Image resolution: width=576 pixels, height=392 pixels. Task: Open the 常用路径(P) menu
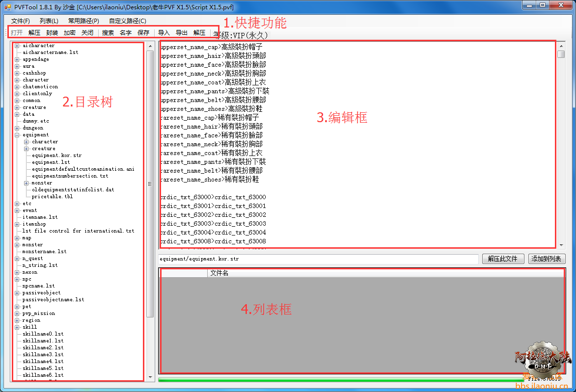point(83,21)
